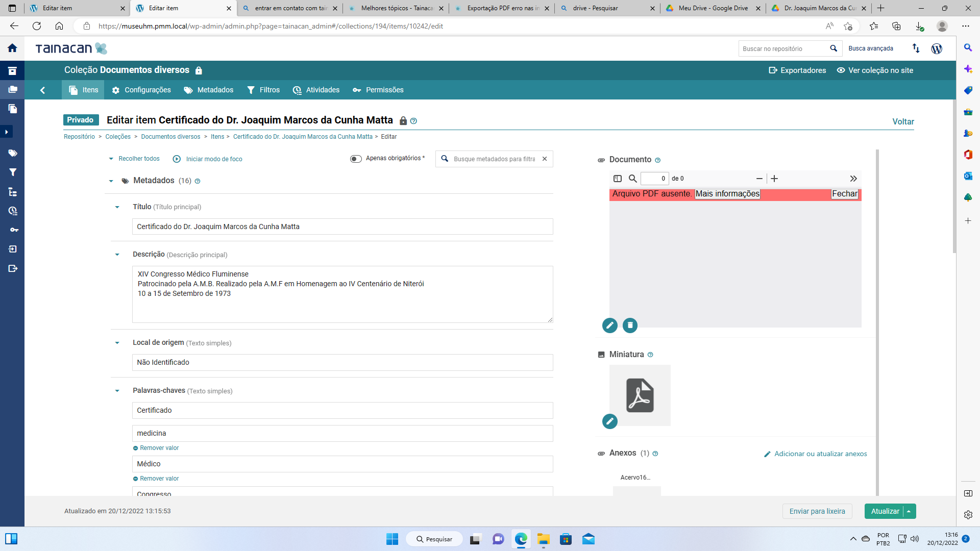Toggle the Apenas obrigatórios switch

pyautogui.click(x=356, y=159)
